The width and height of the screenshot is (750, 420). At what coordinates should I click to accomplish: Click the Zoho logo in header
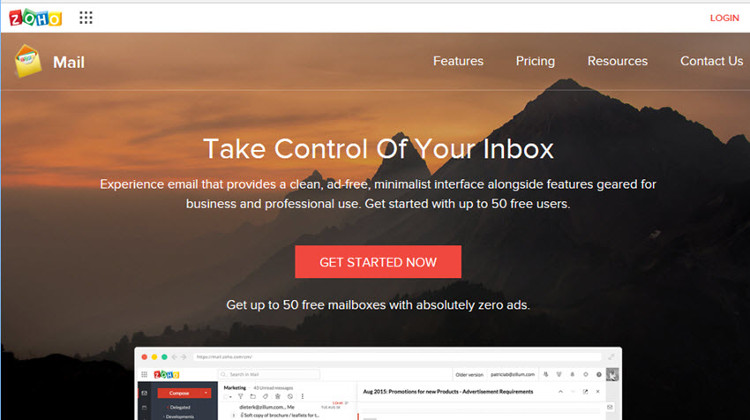tap(35, 18)
